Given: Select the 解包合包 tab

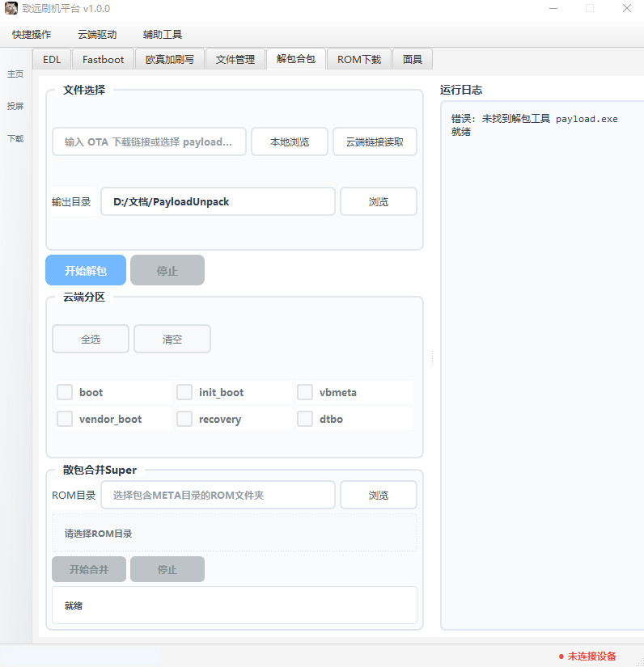Looking at the screenshot, I should point(296,59).
